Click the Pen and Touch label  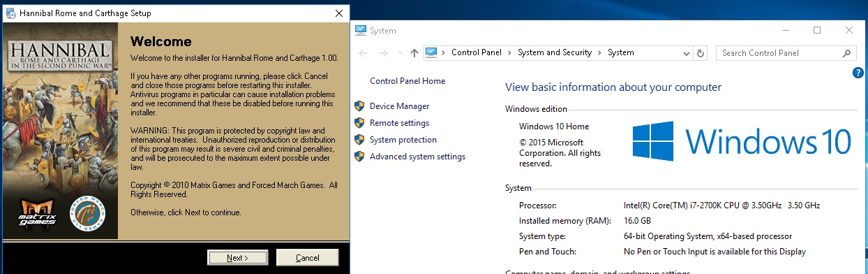[x=547, y=252]
